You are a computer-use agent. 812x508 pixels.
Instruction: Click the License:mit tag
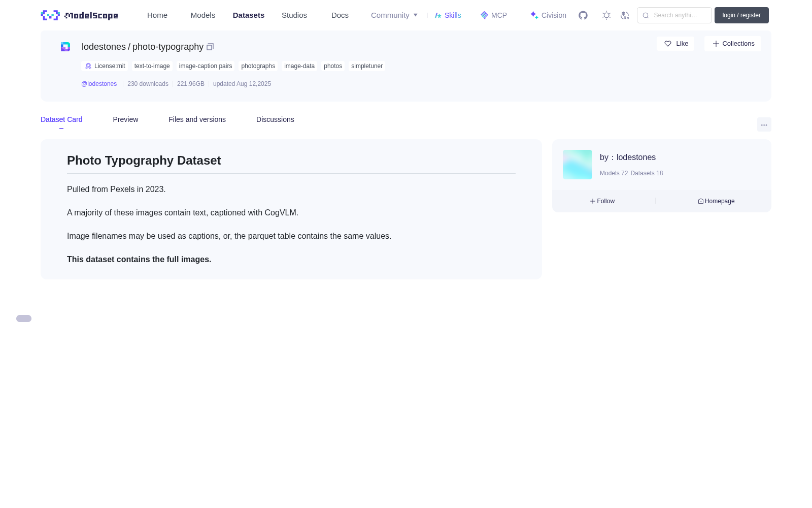coord(105,66)
